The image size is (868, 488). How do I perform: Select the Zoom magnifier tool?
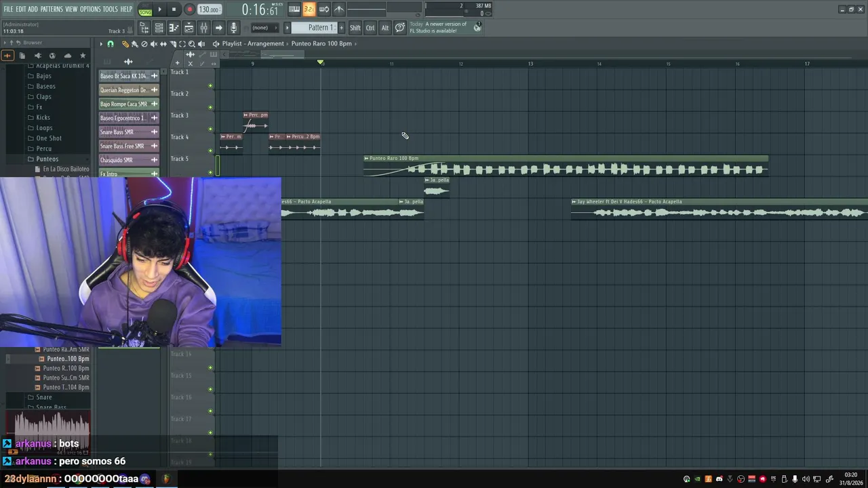[x=192, y=44]
